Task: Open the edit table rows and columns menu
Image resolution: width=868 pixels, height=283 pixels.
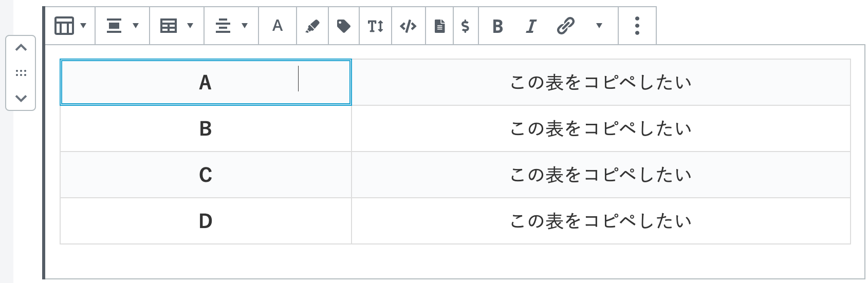Action: (x=177, y=26)
